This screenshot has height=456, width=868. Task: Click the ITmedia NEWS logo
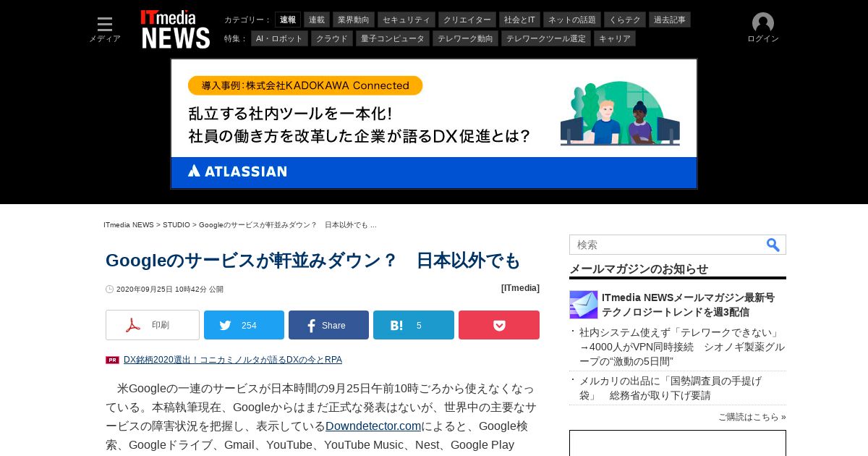175,30
